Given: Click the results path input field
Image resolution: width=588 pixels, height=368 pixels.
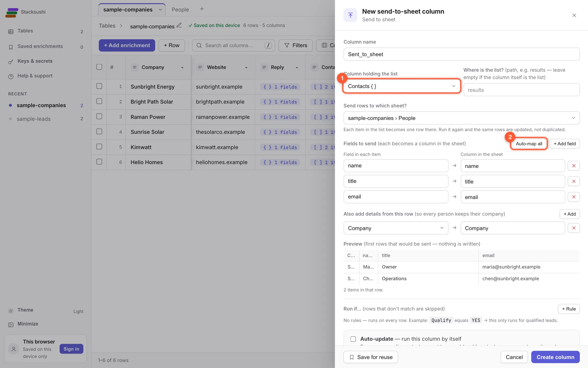Looking at the screenshot, I should coord(521,90).
